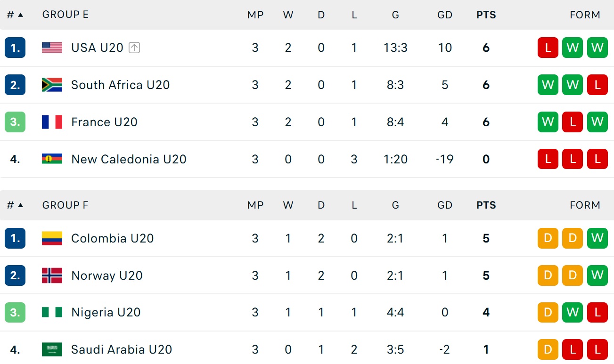This screenshot has width=614, height=364.
Task: Open the South Africa U20 team link
Action: (120, 85)
